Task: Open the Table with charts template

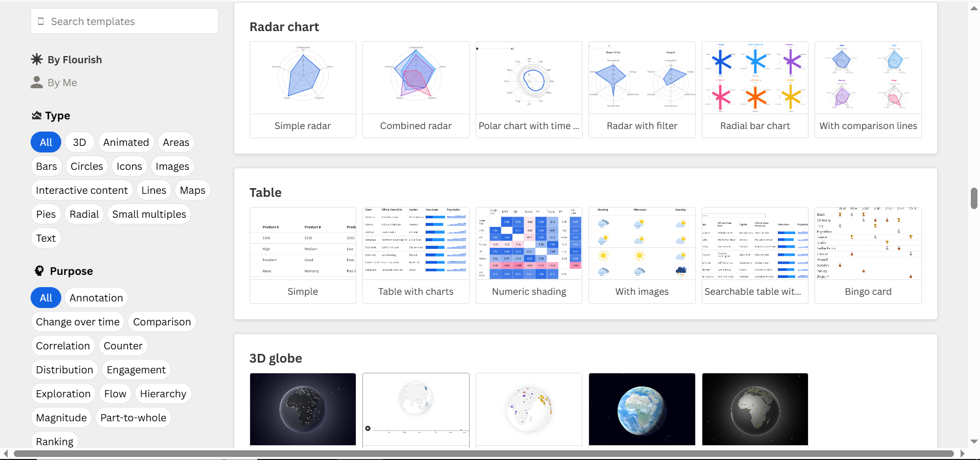Action: click(x=416, y=255)
